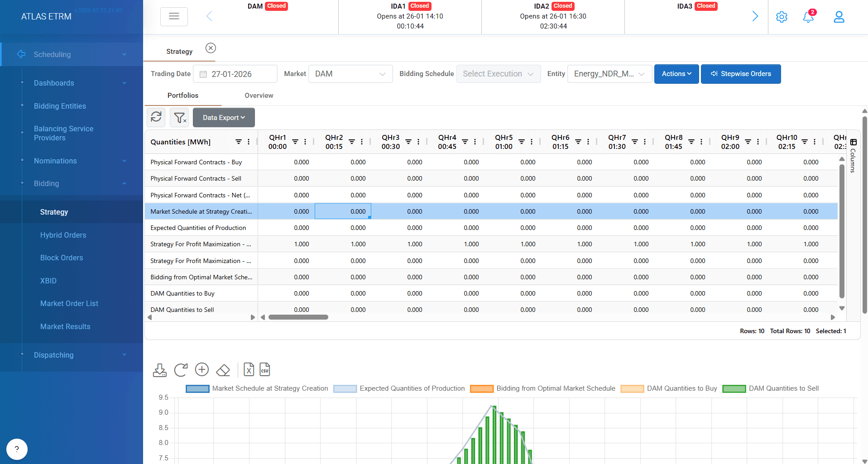Download the chart image
The image size is (868, 464).
coord(159,370)
